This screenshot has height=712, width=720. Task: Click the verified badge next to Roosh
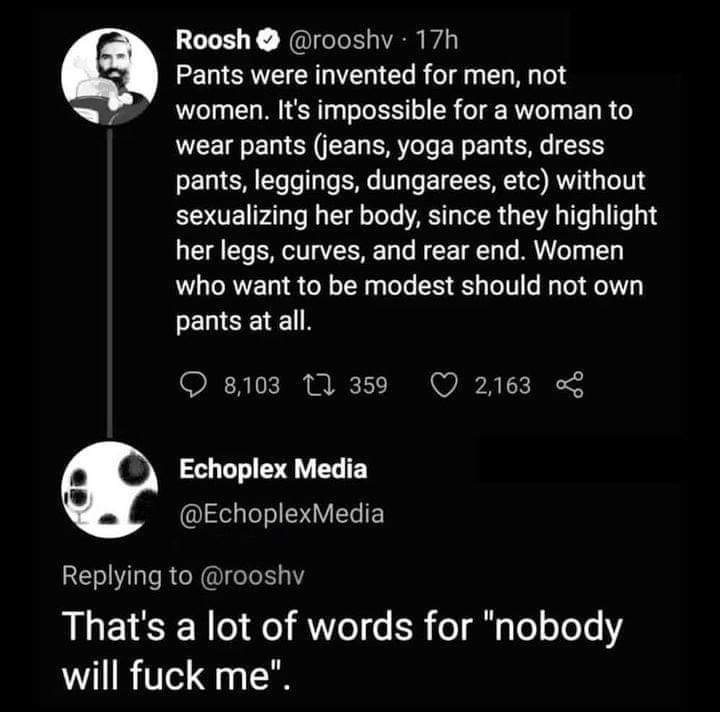click(268, 40)
